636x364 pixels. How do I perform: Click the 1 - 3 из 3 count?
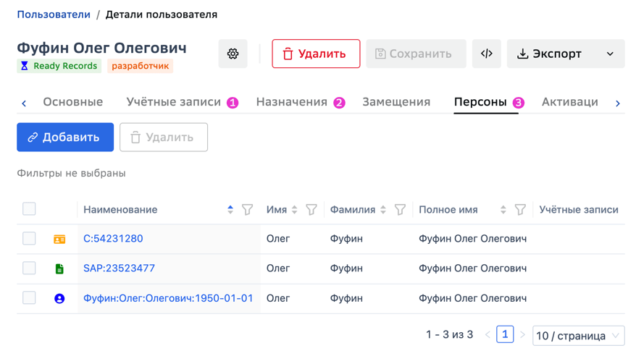pos(449,334)
